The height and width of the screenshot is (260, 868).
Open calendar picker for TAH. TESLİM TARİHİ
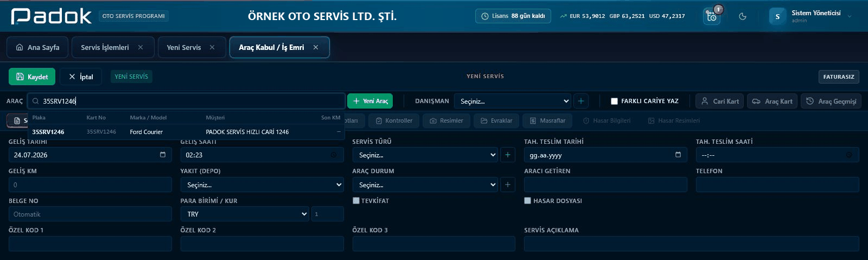[678, 155]
